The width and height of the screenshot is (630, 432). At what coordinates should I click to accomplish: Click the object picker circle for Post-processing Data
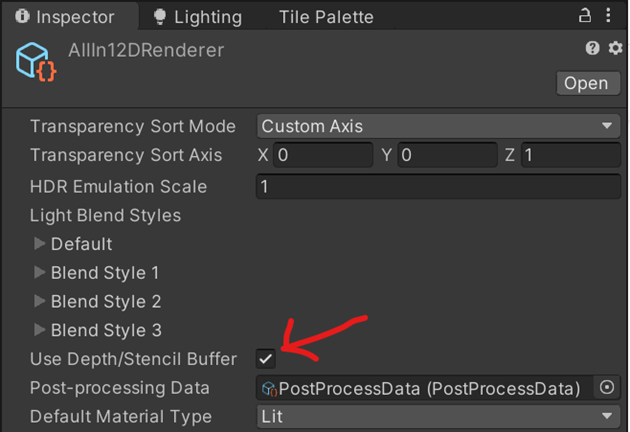[607, 388]
